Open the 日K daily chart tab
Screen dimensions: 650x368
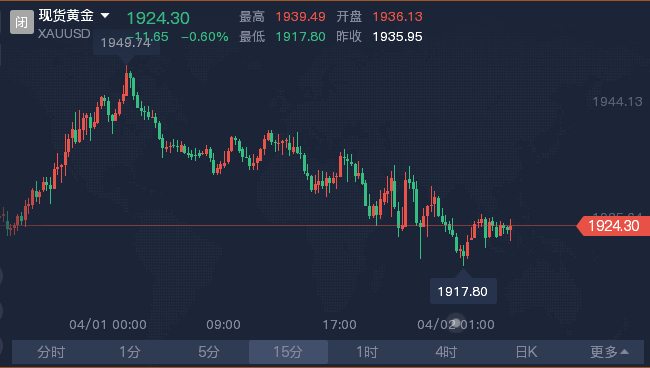coord(526,352)
